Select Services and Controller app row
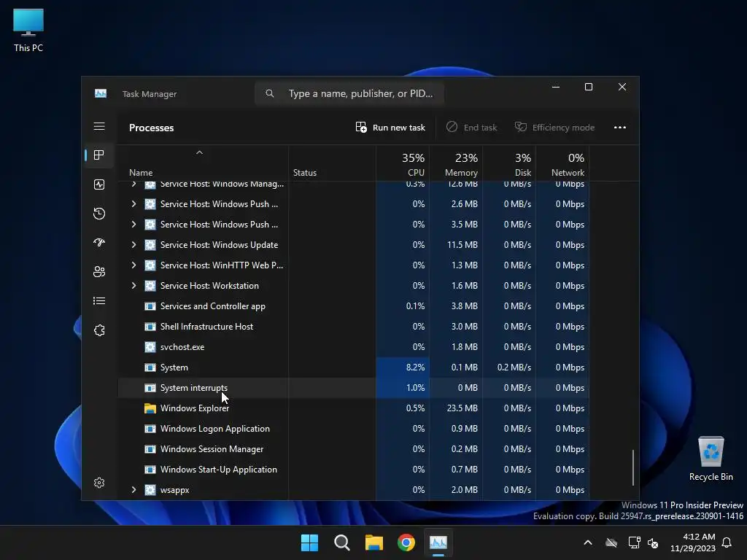Viewport: 747px width, 560px height. (x=354, y=306)
